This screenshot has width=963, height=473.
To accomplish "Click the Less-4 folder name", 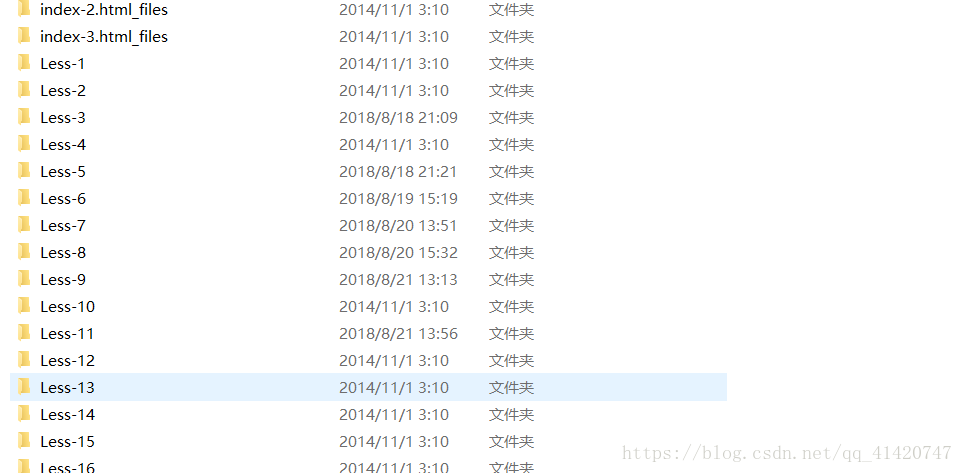I will tap(63, 145).
